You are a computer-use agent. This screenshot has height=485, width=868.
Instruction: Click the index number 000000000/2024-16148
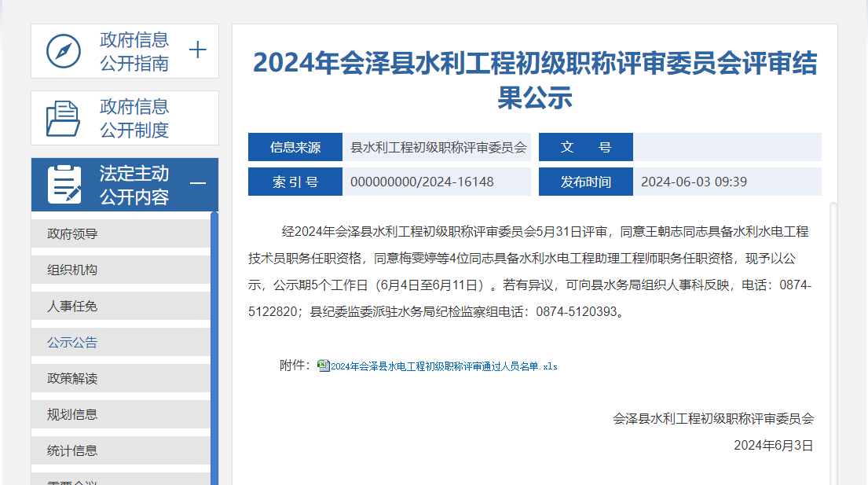click(422, 182)
